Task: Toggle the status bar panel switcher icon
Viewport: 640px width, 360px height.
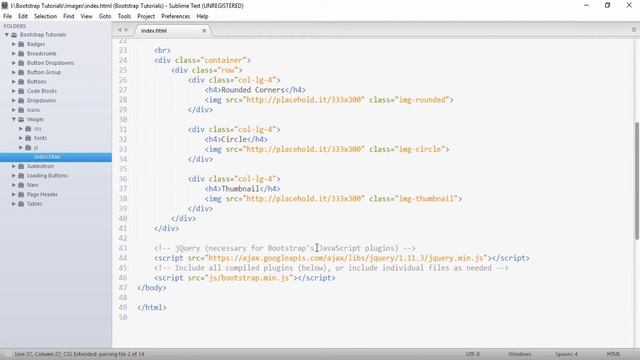Action: coord(8,354)
